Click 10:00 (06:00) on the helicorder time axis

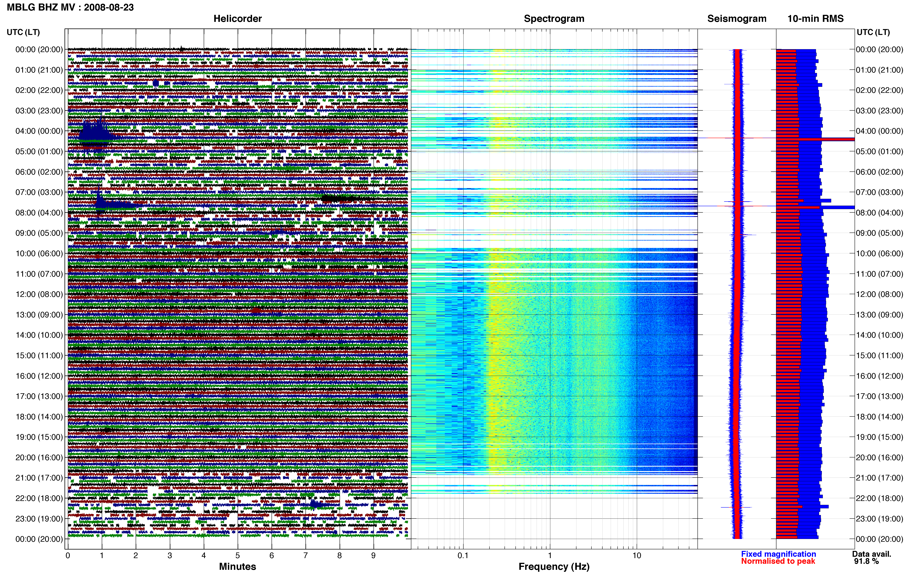39,253
